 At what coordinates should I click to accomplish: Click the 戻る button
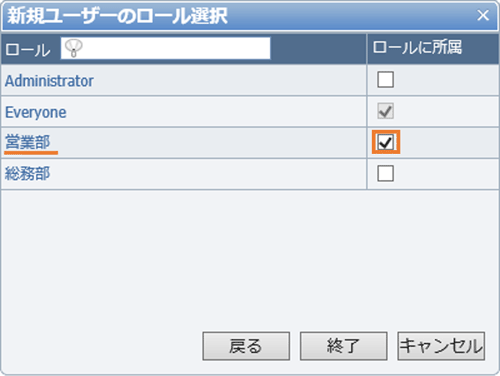(x=246, y=346)
